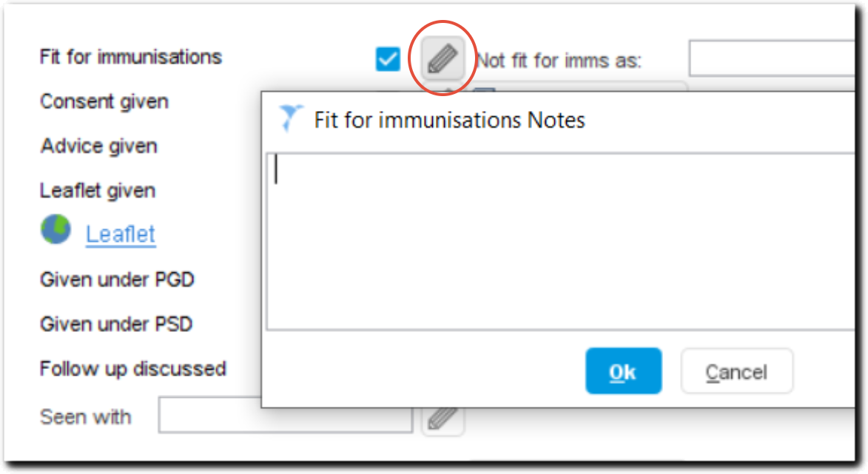Cancel the Fit for immunisations Notes dialog
Image resolution: width=868 pixels, height=474 pixels.
pyautogui.click(x=736, y=371)
